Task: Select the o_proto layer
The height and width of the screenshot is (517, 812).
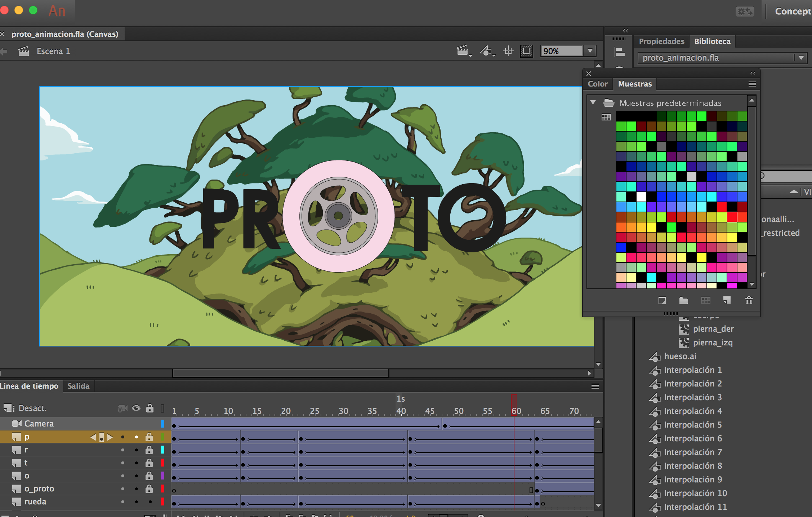Action: (39, 489)
